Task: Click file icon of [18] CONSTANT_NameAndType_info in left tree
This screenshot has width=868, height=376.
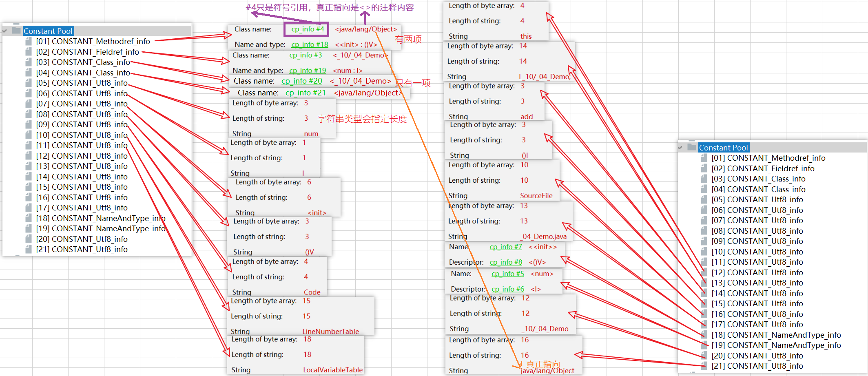Action: point(29,218)
